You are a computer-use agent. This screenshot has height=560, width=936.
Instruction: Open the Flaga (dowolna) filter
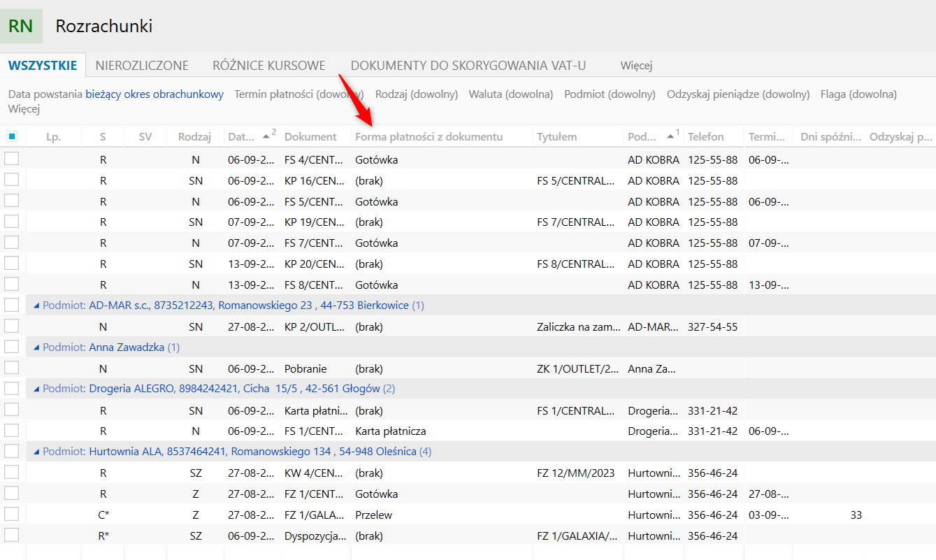[x=858, y=94]
